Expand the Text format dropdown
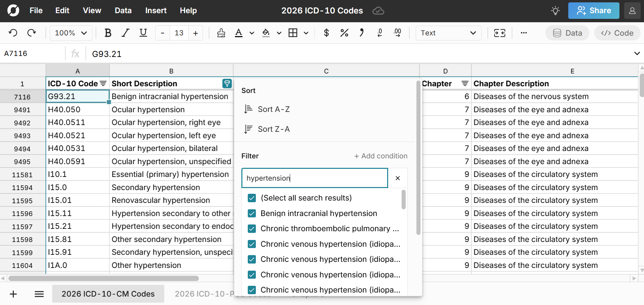This screenshot has width=644, height=305. tap(448, 33)
